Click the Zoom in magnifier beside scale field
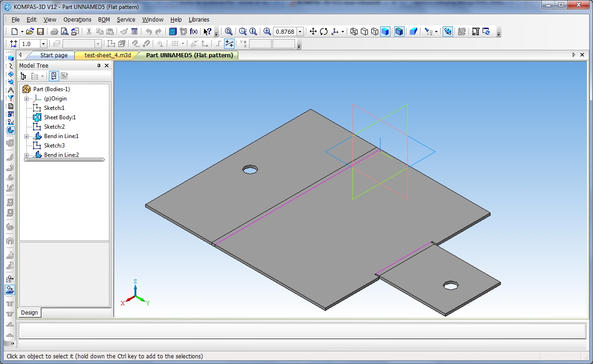This screenshot has height=364, width=593. (267, 31)
